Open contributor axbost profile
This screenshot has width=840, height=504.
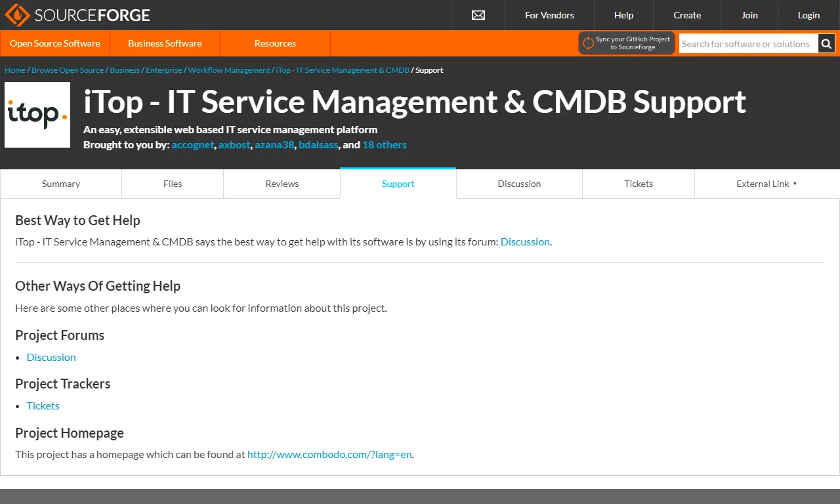pos(234,145)
